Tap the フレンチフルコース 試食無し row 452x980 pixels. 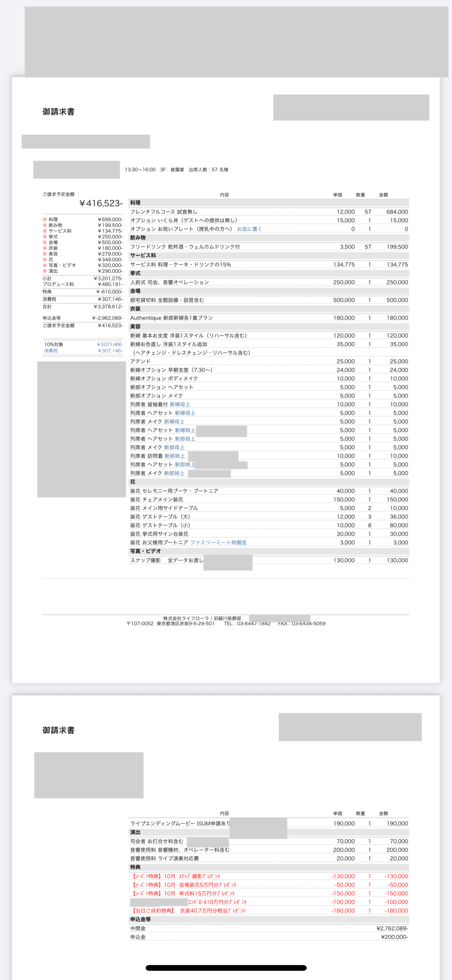click(164, 212)
